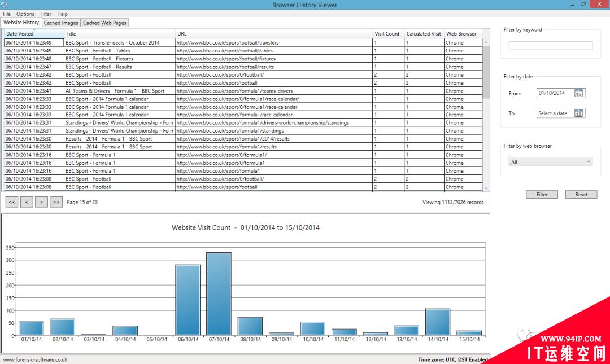The height and width of the screenshot is (364, 610).
Task: Open the Filter menu
Action: (46, 14)
